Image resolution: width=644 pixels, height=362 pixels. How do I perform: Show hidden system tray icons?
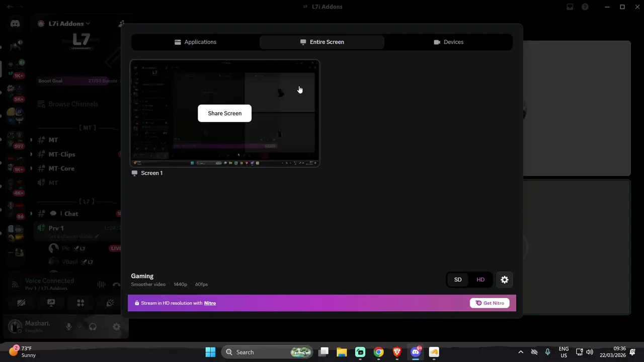[521, 352]
